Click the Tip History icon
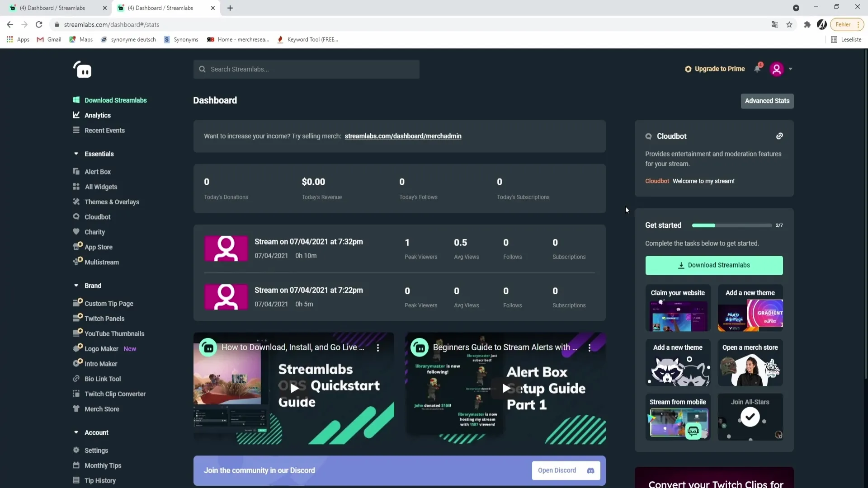 point(76,480)
